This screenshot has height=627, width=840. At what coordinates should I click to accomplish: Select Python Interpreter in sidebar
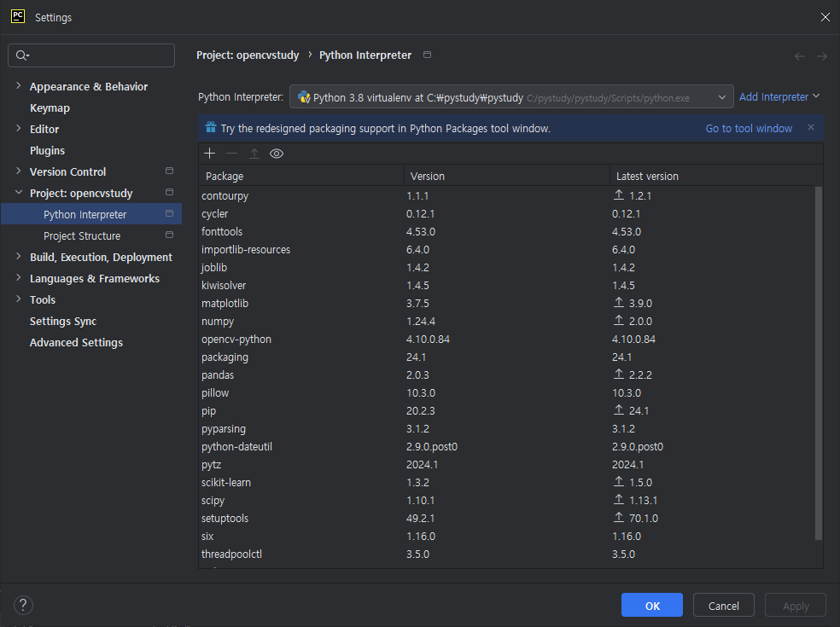click(x=91, y=214)
